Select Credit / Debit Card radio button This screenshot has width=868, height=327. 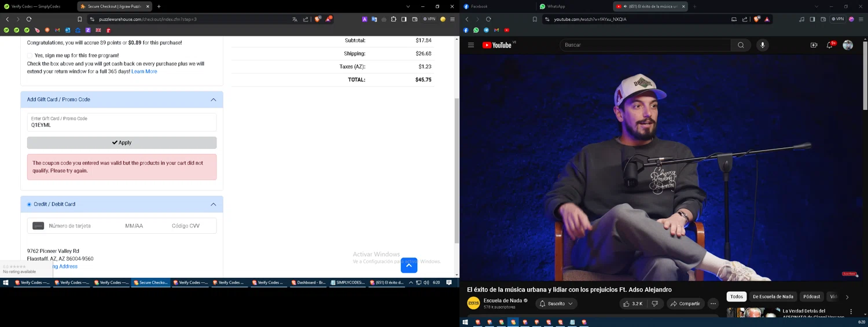click(29, 204)
